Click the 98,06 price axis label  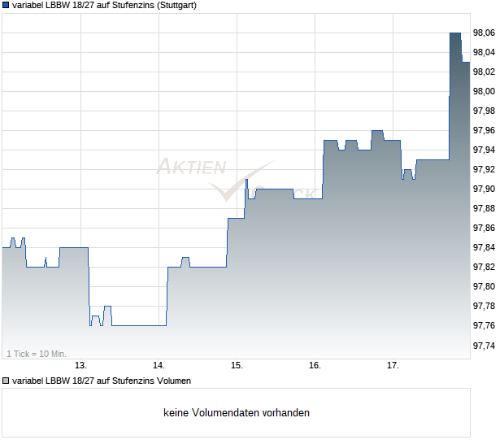coord(484,33)
